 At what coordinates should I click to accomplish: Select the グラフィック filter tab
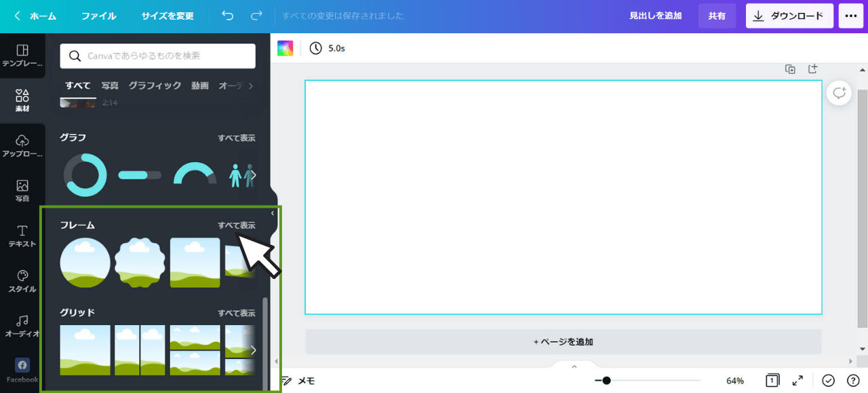[x=155, y=86]
